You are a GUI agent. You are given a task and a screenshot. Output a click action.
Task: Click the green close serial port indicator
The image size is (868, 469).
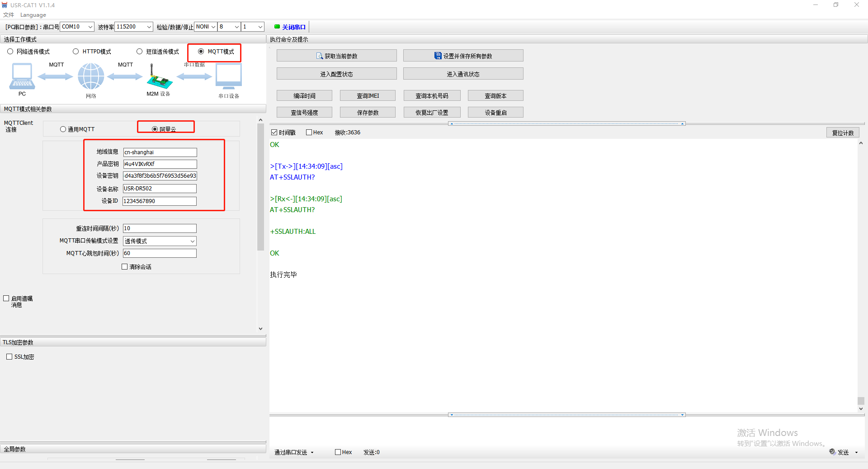(277, 27)
